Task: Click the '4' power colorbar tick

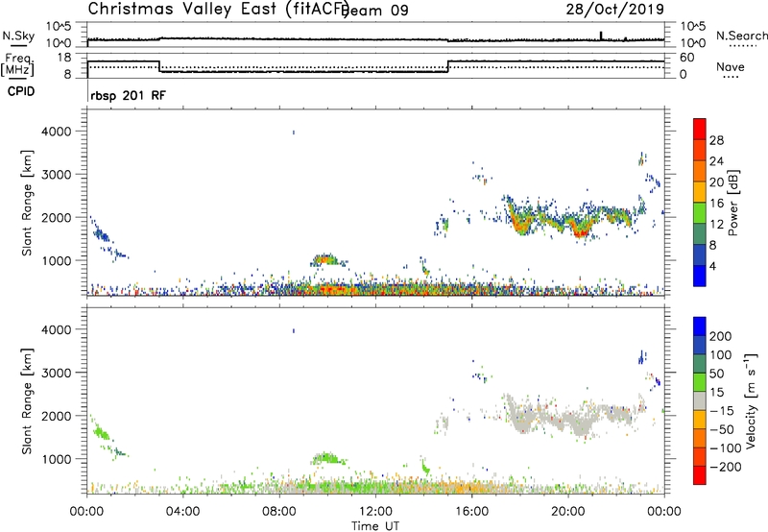Action: pyautogui.click(x=712, y=266)
